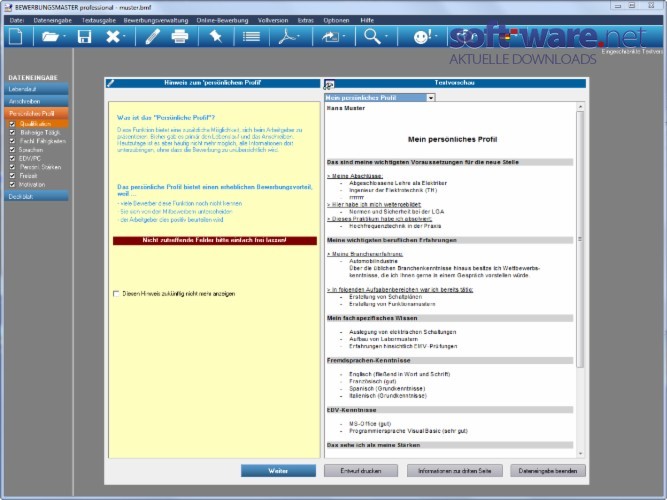Toggle the Motivation checkbox
Screen dimensions: 667x500
[12, 185]
